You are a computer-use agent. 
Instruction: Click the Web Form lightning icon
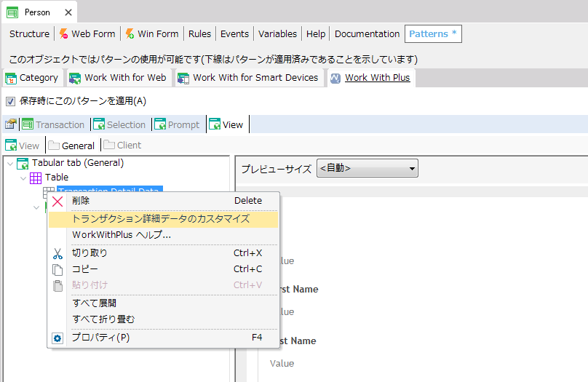pyautogui.click(x=64, y=33)
